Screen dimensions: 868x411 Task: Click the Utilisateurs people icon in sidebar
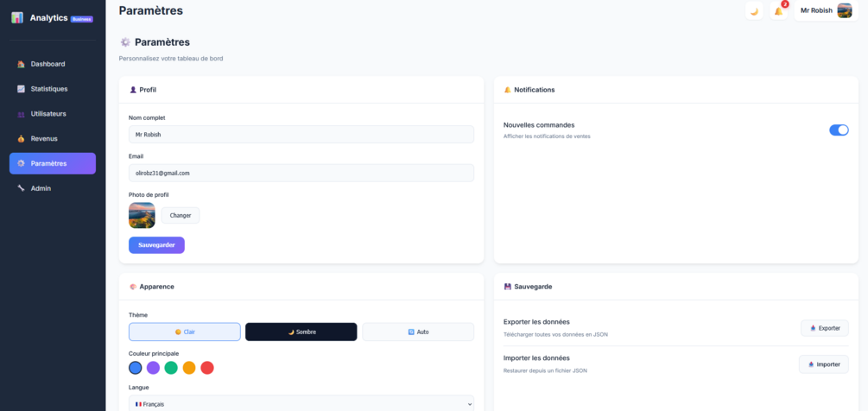click(x=21, y=114)
